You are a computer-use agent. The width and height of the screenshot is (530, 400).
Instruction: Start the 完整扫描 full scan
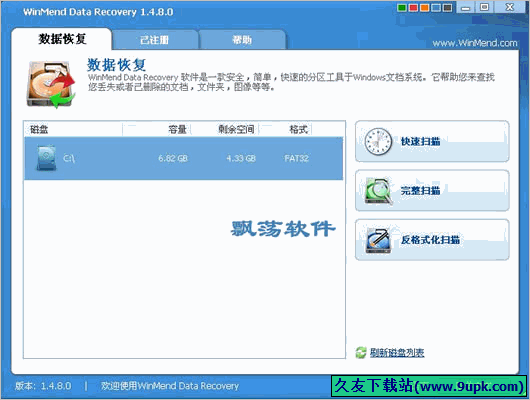(x=432, y=191)
